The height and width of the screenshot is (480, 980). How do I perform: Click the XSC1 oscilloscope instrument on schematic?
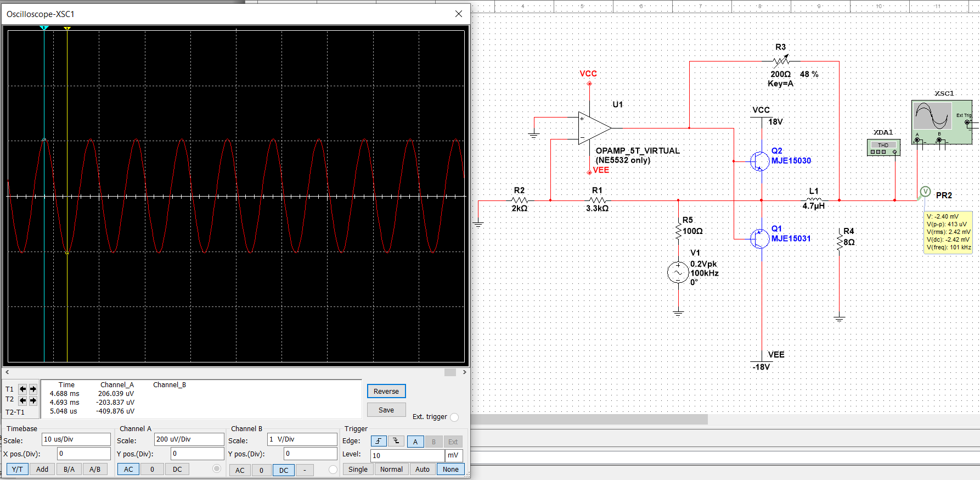942,122
